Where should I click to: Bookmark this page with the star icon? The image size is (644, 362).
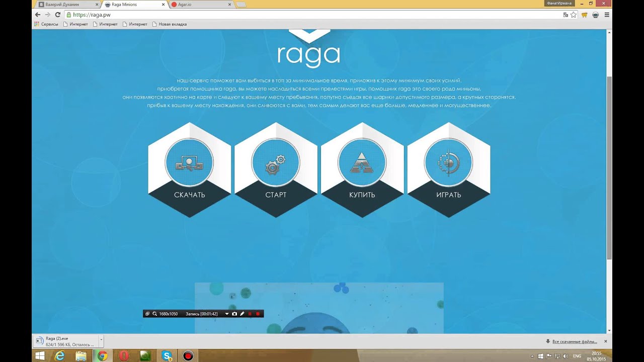tap(574, 15)
